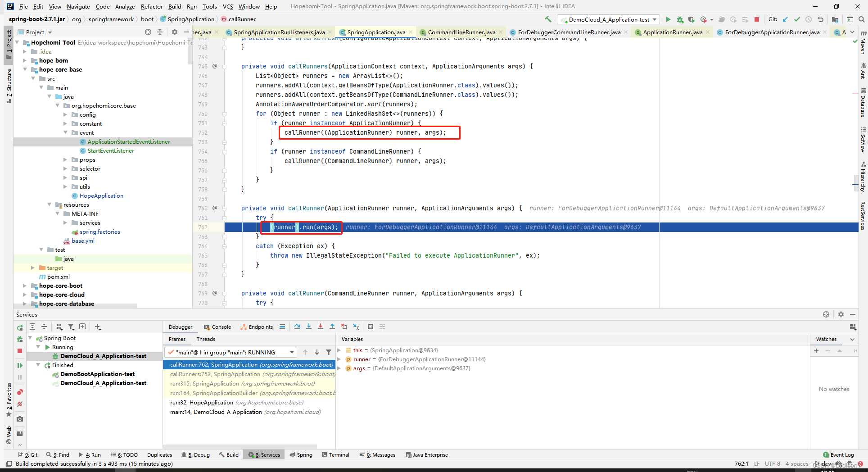
Task: Switch to Endpoints tab
Action: 257,327
